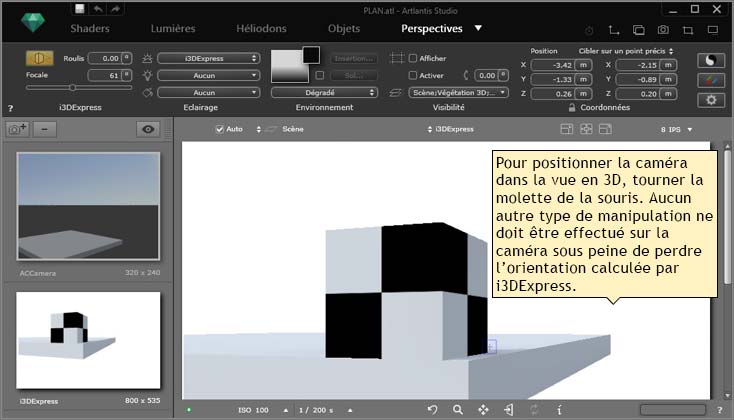Toggle the checkbox beside Sol button
The image size is (734, 420).
point(320,75)
